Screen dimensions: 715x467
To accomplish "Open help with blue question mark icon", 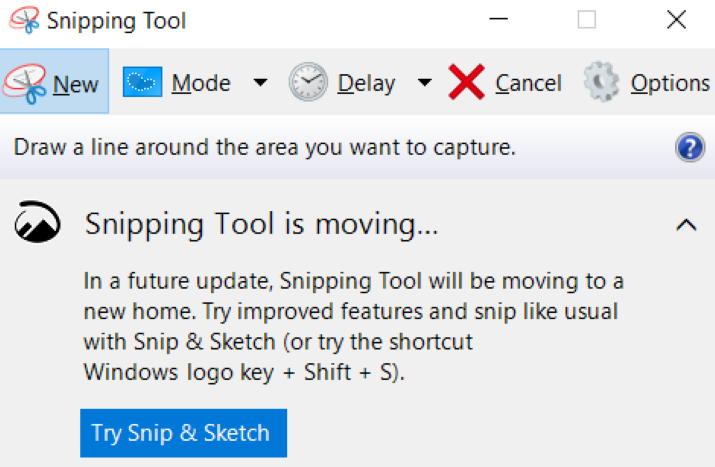I will pyautogui.click(x=690, y=147).
